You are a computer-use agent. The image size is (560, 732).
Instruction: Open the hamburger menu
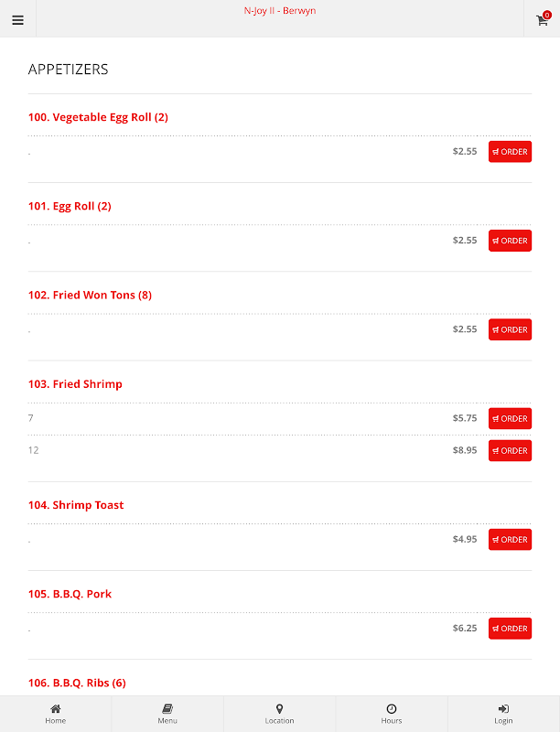click(x=17, y=19)
